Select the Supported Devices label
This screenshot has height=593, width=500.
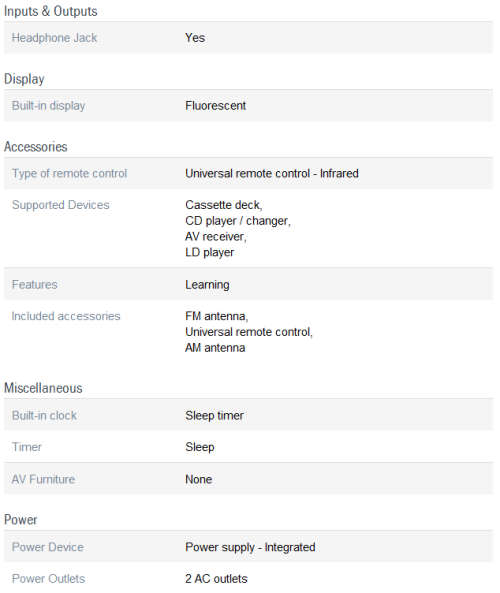61,205
